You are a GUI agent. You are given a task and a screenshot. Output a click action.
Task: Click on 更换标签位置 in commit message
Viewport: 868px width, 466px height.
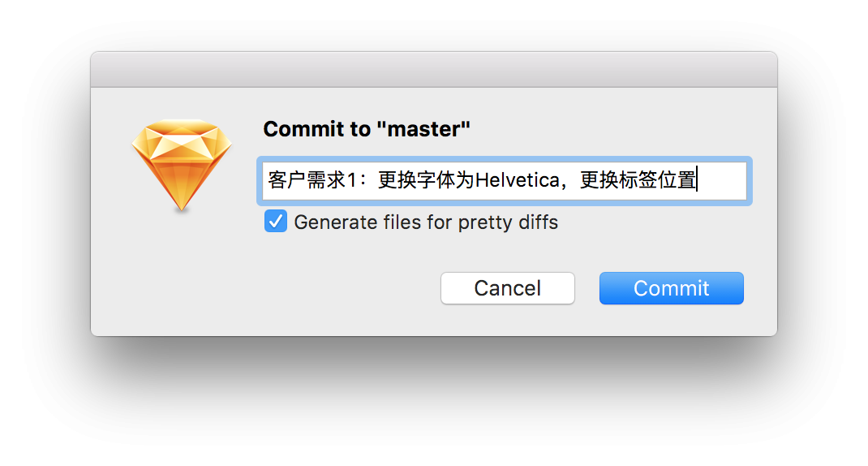(x=638, y=180)
